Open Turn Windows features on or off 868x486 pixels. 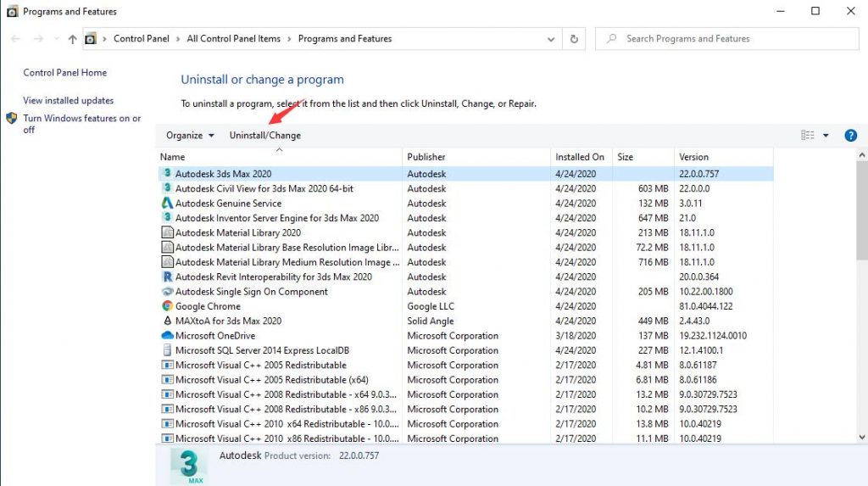(82, 124)
